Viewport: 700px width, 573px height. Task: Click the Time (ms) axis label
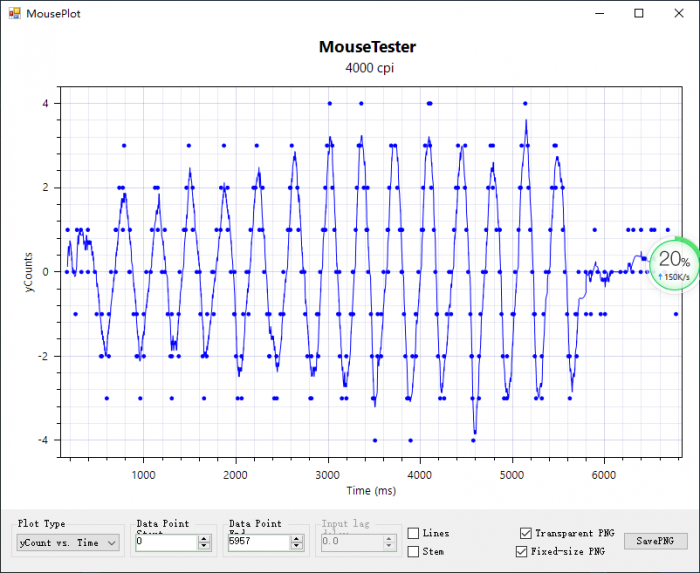(372, 490)
